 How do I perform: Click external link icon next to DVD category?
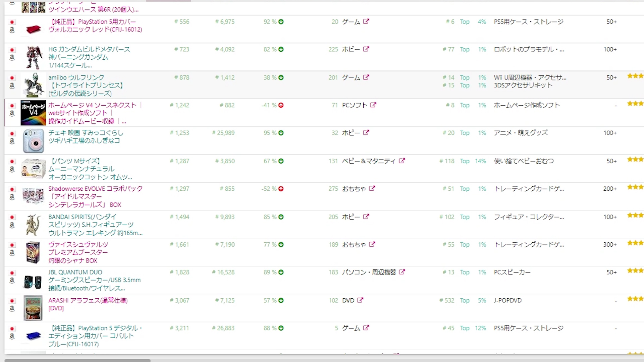(360, 300)
